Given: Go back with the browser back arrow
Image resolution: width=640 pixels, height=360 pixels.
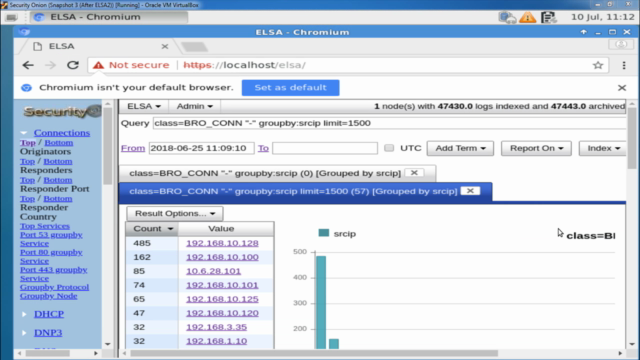Looking at the screenshot, I should 28,65.
